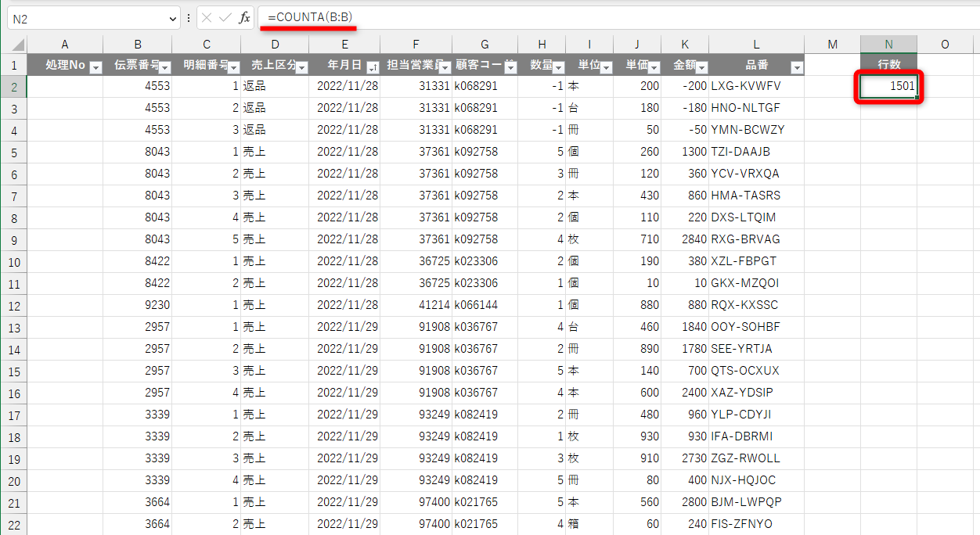
Task: Open filter dropdown for 担当営業員 column
Action: 445,67
